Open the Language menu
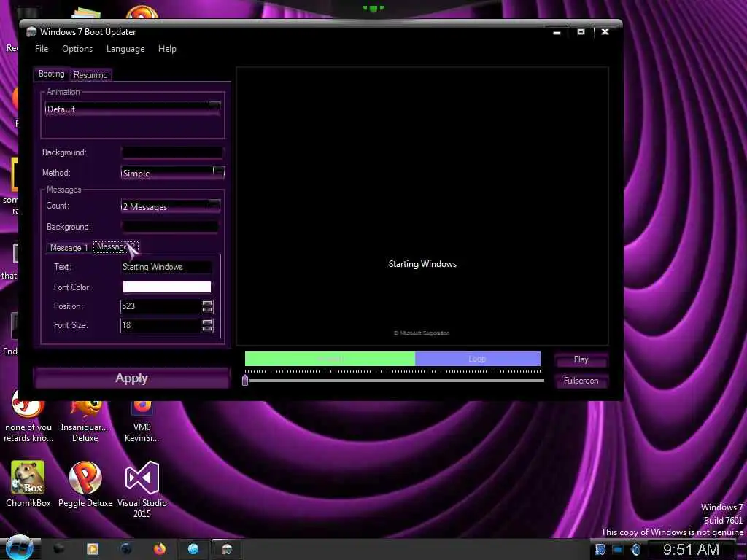 click(125, 49)
